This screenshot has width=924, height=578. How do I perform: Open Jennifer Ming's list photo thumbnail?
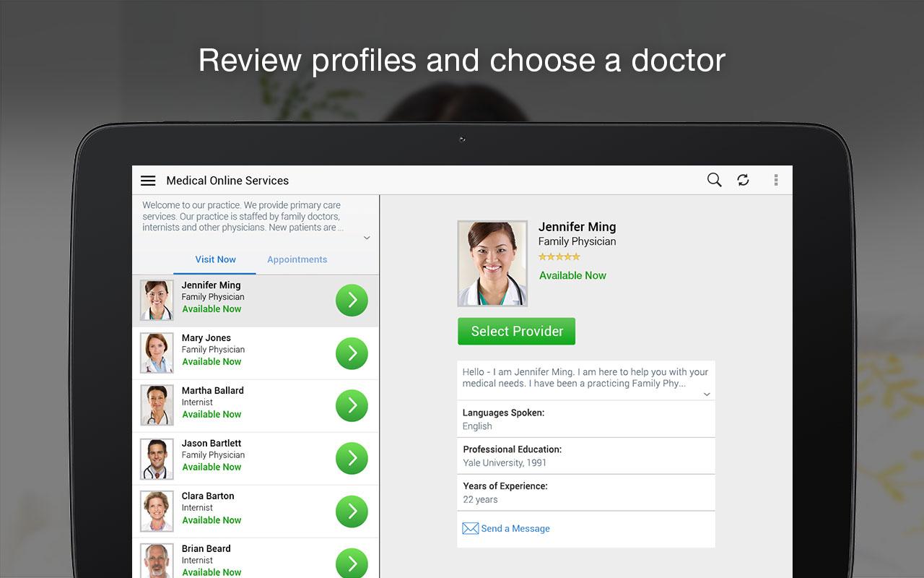point(157,301)
